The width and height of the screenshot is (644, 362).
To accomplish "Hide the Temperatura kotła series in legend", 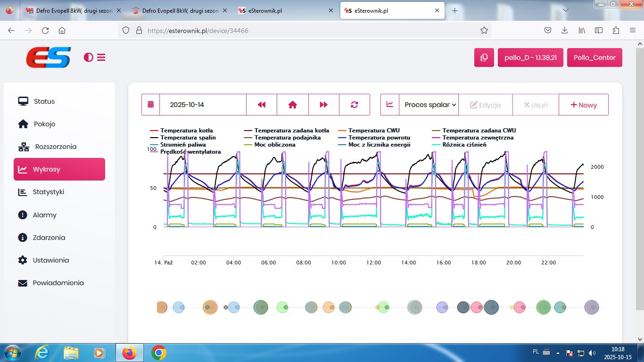I will coord(186,131).
